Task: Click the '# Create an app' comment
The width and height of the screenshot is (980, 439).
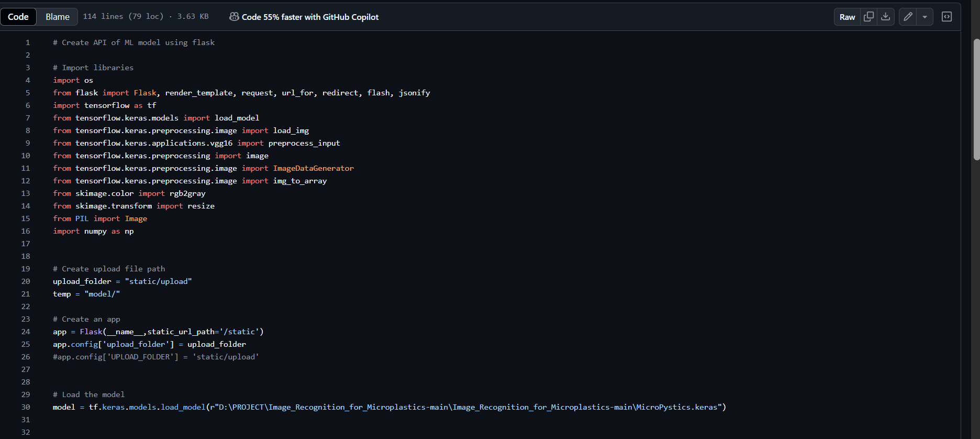Action: pyautogui.click(x=86, y=319)
